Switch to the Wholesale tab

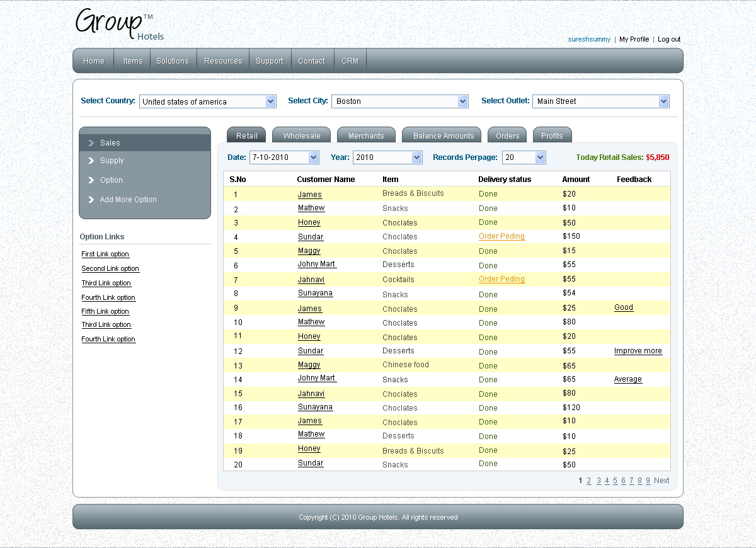(x=302, y=135)
